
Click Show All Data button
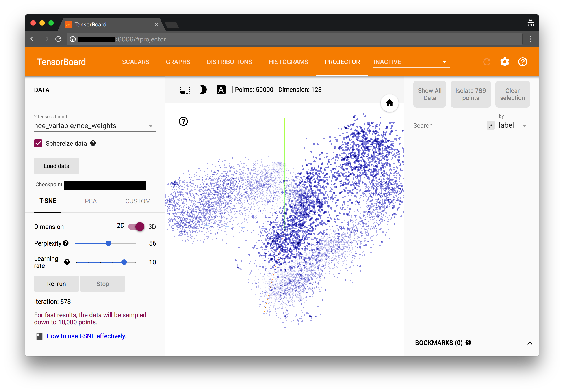[429, 94]
